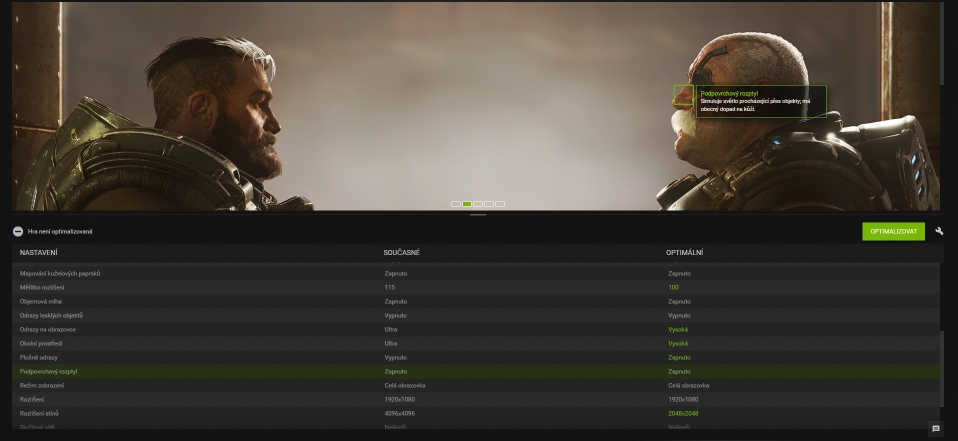The height and width of the screenshot is (441, 958).
Task: Select the first screenshot carousel indicator
Action: pyautogui.click(x=456, y=204)
